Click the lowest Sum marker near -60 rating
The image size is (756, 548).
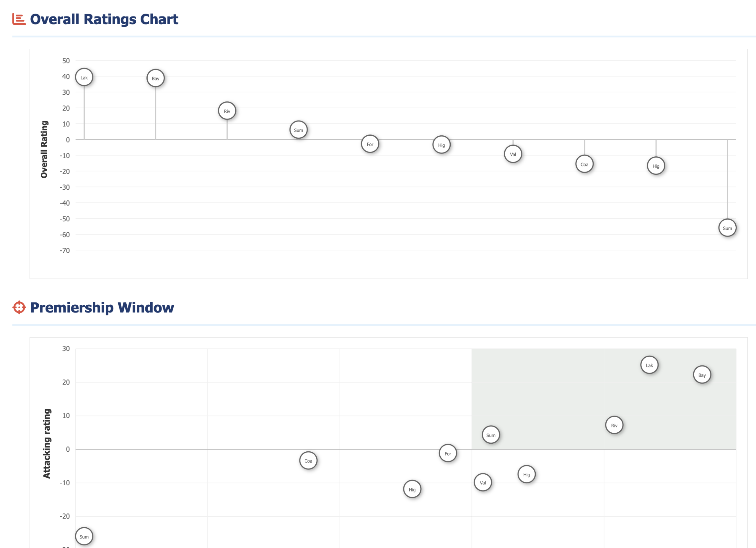tap(727, 228)
